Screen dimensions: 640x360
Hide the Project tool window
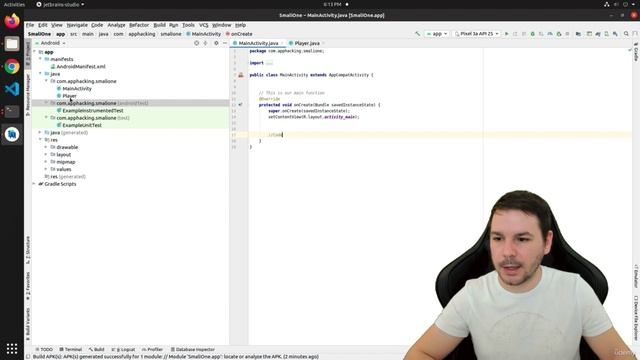225,43
